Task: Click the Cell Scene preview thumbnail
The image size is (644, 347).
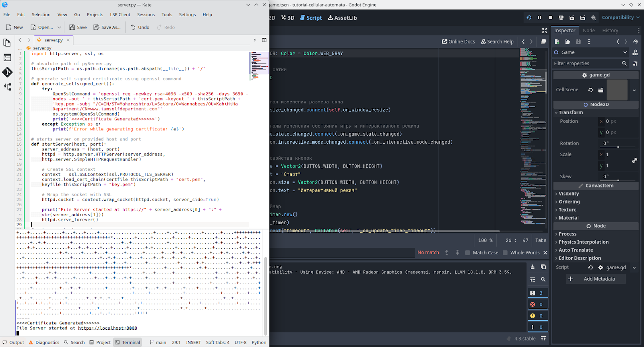Action: coord(617,90)
